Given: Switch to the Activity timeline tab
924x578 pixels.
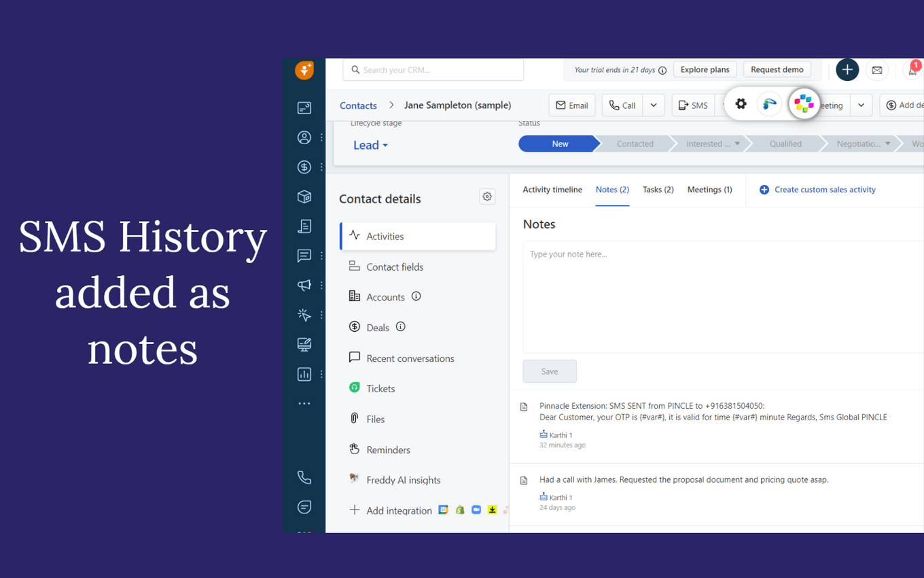Looking at the screenshot, I should pos(552,190).
